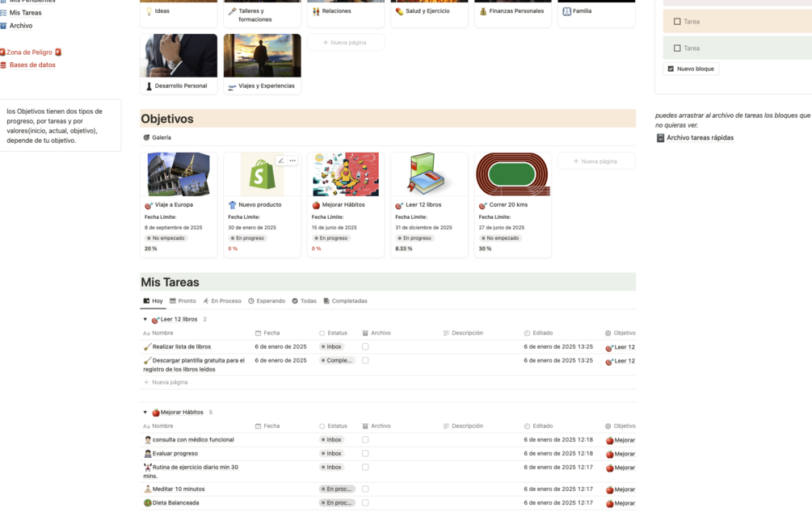Click the Salud y Ejercicio pill icon

(399, 11)
